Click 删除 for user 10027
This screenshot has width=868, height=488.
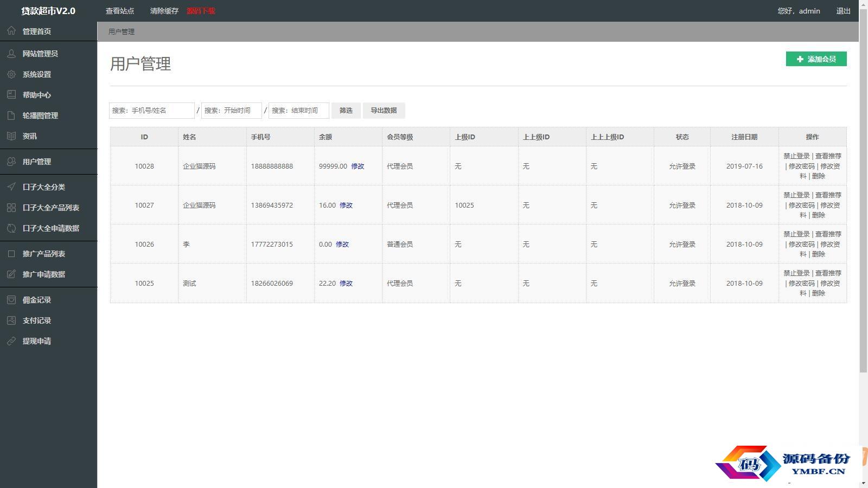coord(819,215)
